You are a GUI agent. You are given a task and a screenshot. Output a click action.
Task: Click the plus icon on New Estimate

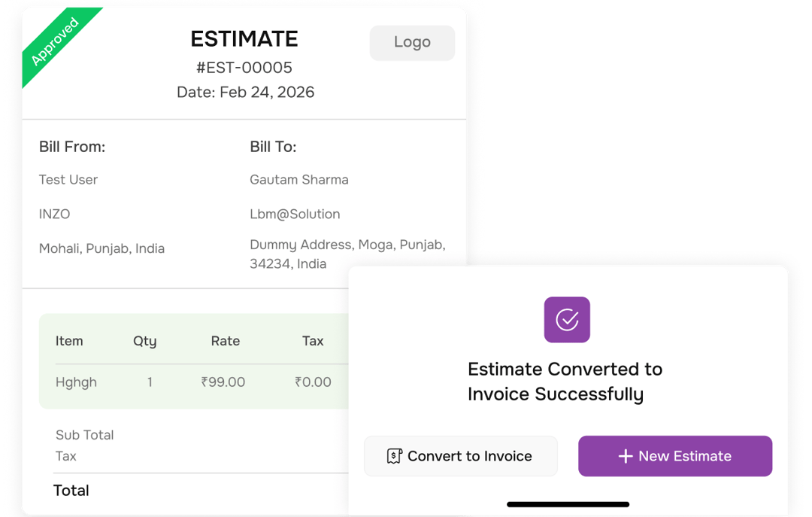(x=626, y=456)
